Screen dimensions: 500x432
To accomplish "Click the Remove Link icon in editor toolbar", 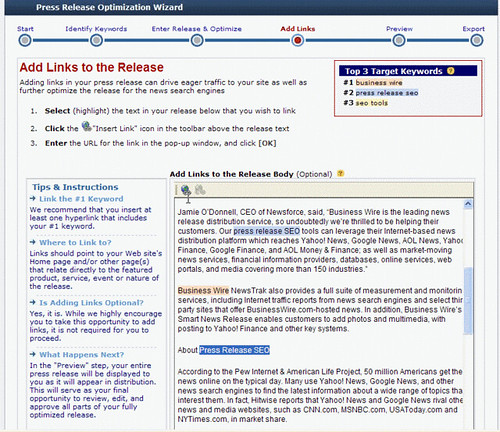I will pyautogui.click(x=200, y=190).
